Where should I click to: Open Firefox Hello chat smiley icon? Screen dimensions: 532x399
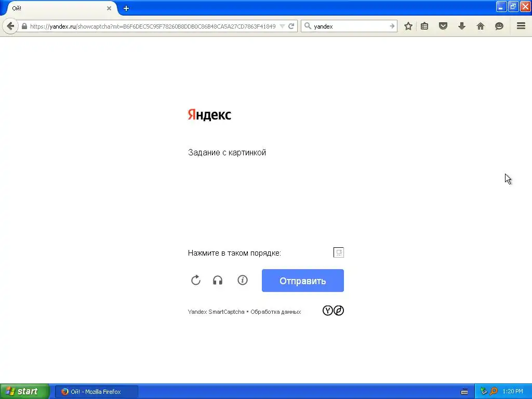(499, 26)
